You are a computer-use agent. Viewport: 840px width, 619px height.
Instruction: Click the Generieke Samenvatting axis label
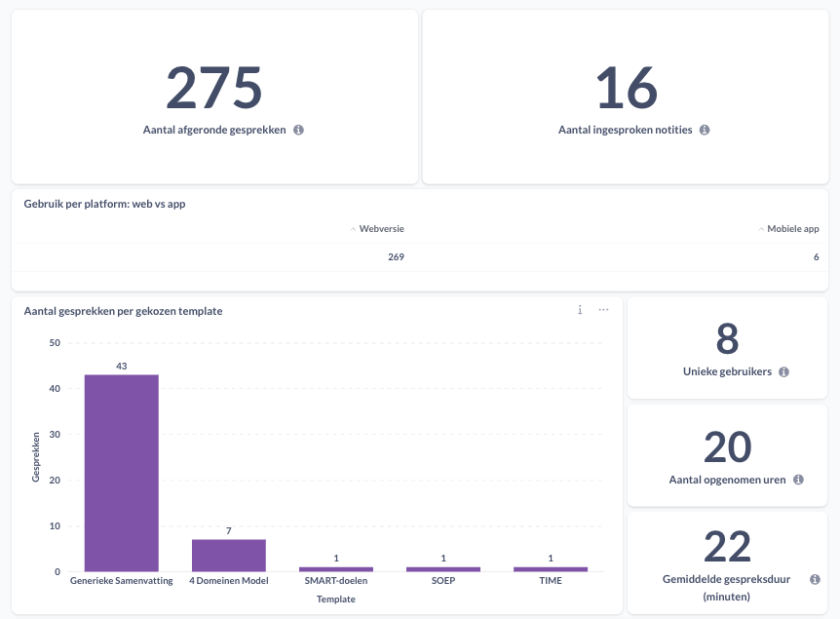pyautogui.click(x=122, y=581)
